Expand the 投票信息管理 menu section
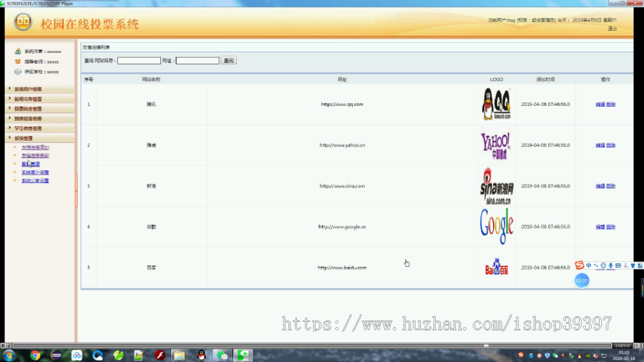This screenshot has height=362, width=644. point(40,109)
